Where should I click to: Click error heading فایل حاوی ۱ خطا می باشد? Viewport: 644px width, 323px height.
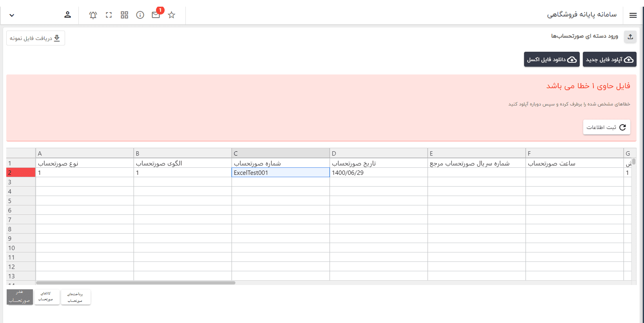pyautogui.click(x=588, y=86)
